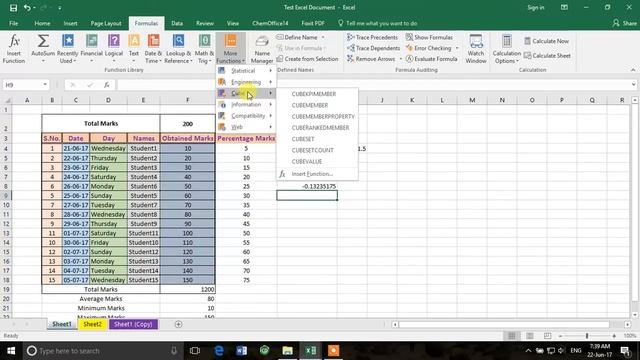Click the Name Box showing H9
Image resolution: width=640 pixels, height=360 pixels.
tap(22, 85)
